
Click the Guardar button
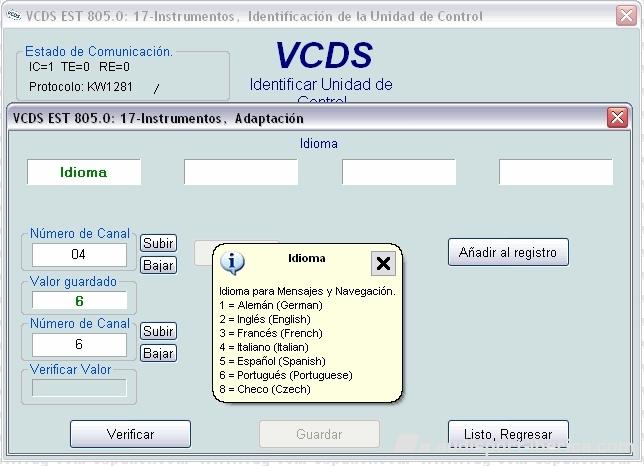point(319,434)
